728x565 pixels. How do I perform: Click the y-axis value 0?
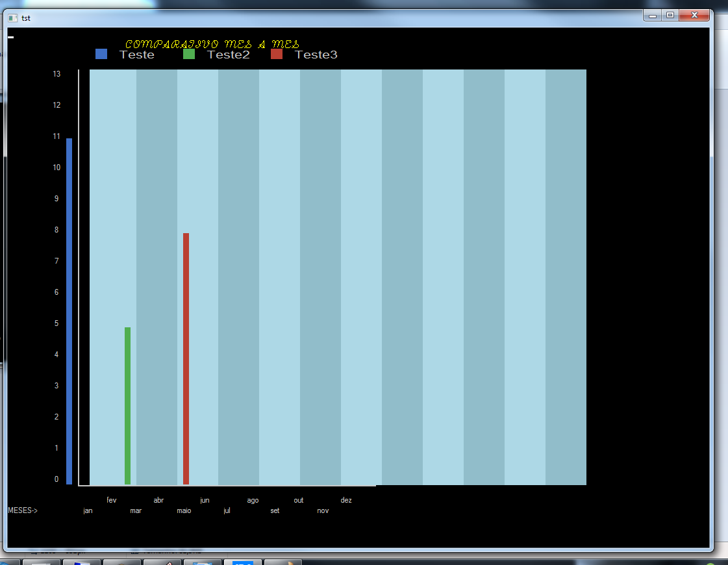56,479
